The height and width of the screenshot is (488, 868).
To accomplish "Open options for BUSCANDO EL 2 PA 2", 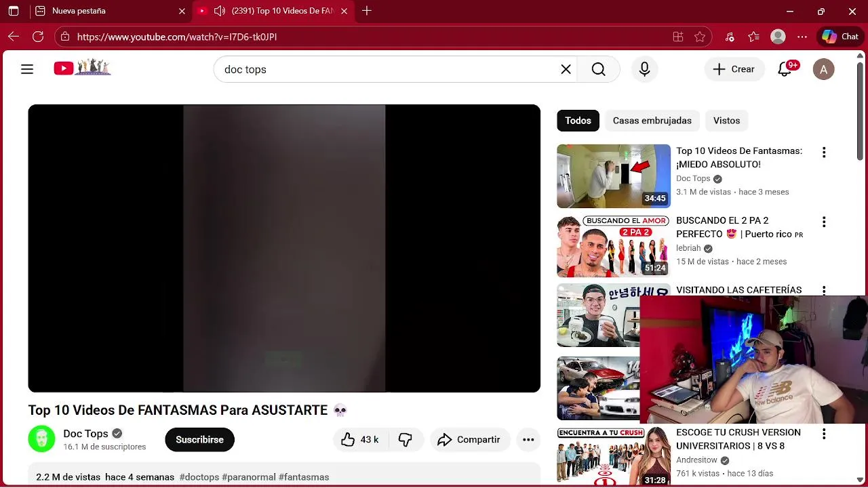I will 824,222.
